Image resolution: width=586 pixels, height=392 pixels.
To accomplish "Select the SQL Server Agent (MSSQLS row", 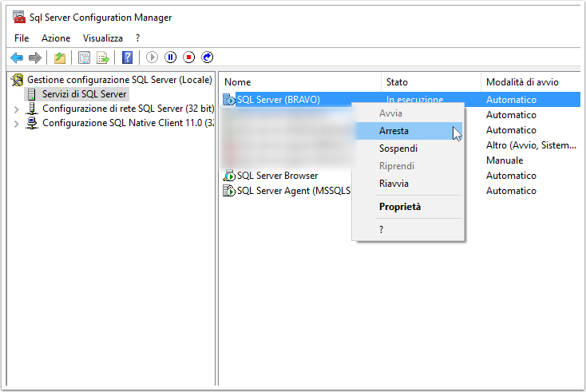I will pos(294,191).
